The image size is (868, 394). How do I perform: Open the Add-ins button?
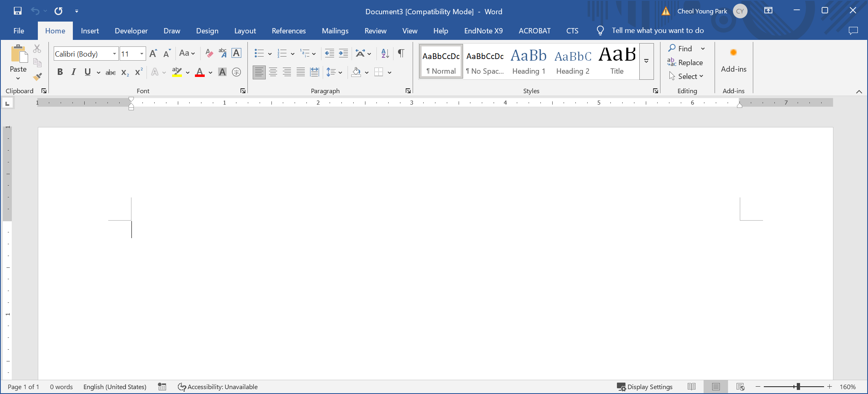point(734,61)
